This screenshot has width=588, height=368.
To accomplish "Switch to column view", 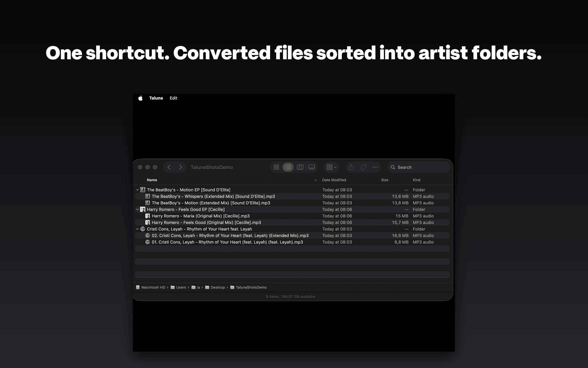I will tap(300, 167).
